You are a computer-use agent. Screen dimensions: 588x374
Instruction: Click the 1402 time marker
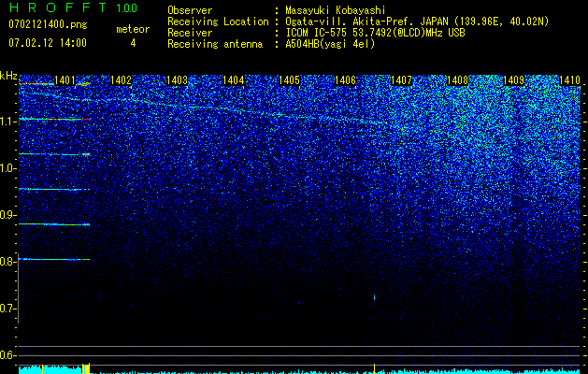(x=122, y=79)
